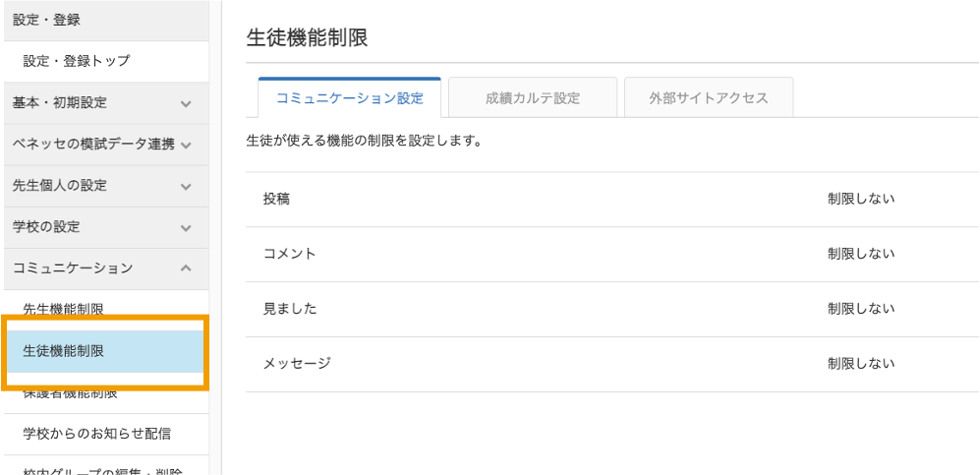Expand 学校の設定 chevron arrow
This screenshot has height=475, width=980.
coord(187,227)
